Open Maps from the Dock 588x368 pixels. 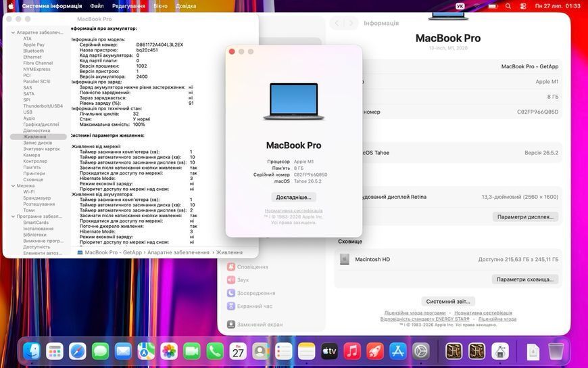click(x=146, y=352)
